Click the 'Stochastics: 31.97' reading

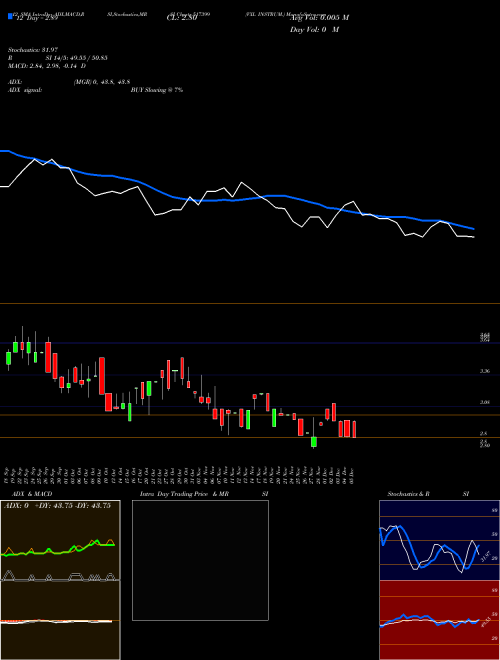tap(31, 50)
